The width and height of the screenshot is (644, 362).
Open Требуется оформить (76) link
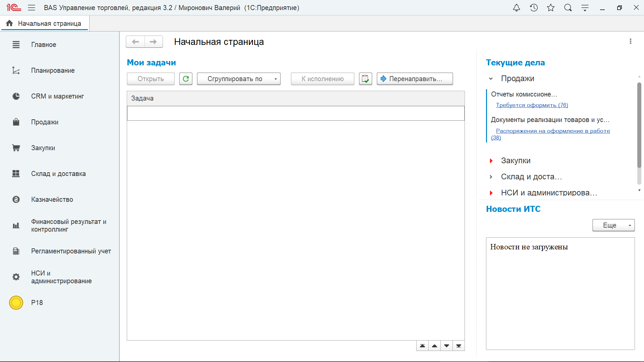point(532,105)
